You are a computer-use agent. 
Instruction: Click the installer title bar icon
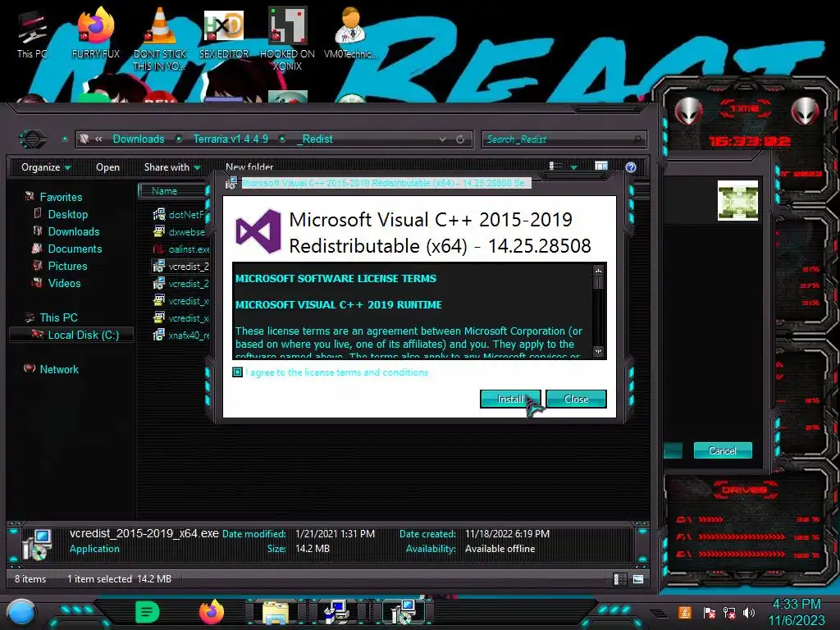click(231, 183)
